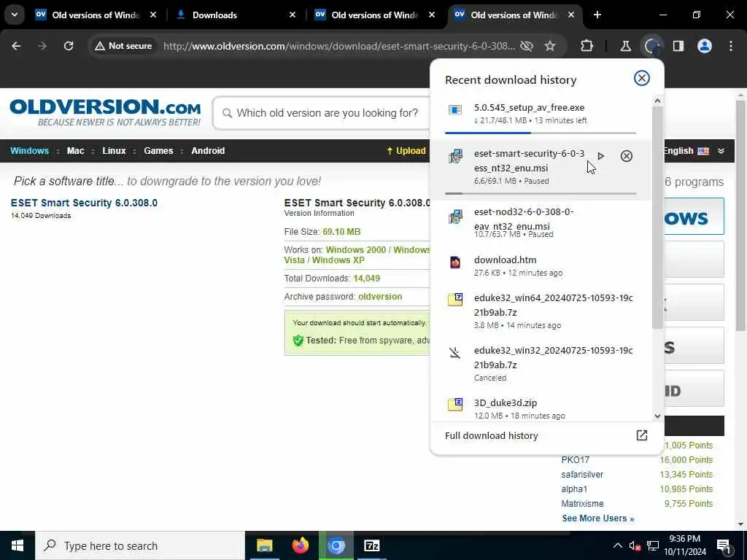The width and height of the screenshot is (747, 560).
Task: Click the canceled eduke32_win32 download icon
Action: [455, 353]
